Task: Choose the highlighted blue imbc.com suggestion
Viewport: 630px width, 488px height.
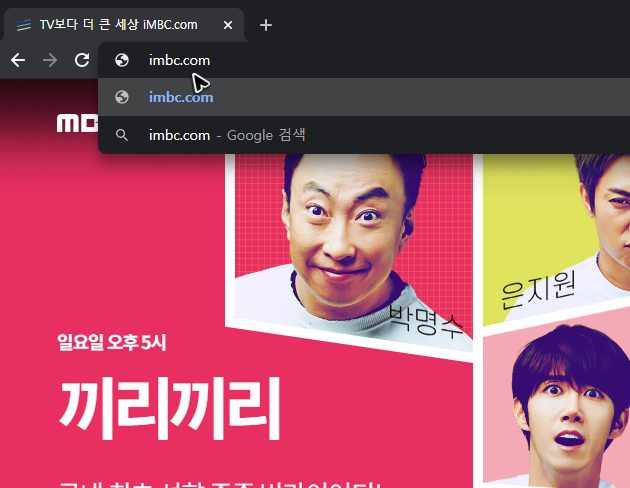Action: click(x=364, y=97)
